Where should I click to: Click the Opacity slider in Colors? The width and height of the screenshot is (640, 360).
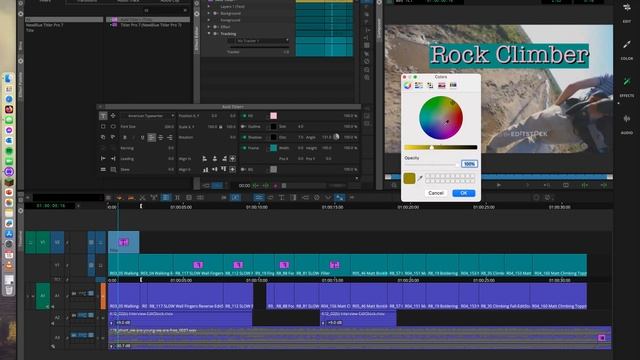(x=431, y=164)
